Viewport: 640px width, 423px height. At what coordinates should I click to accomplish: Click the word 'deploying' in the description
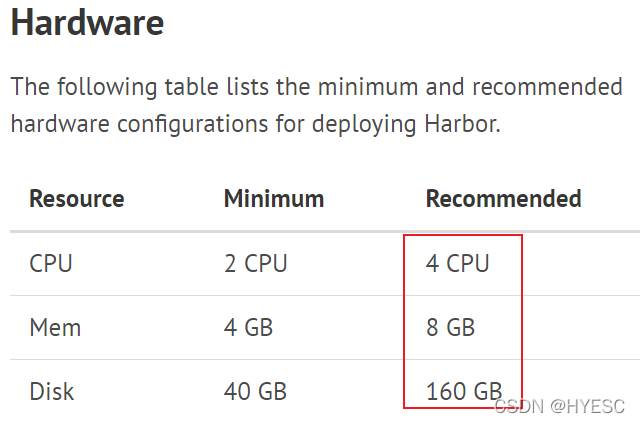click(364, 124)
